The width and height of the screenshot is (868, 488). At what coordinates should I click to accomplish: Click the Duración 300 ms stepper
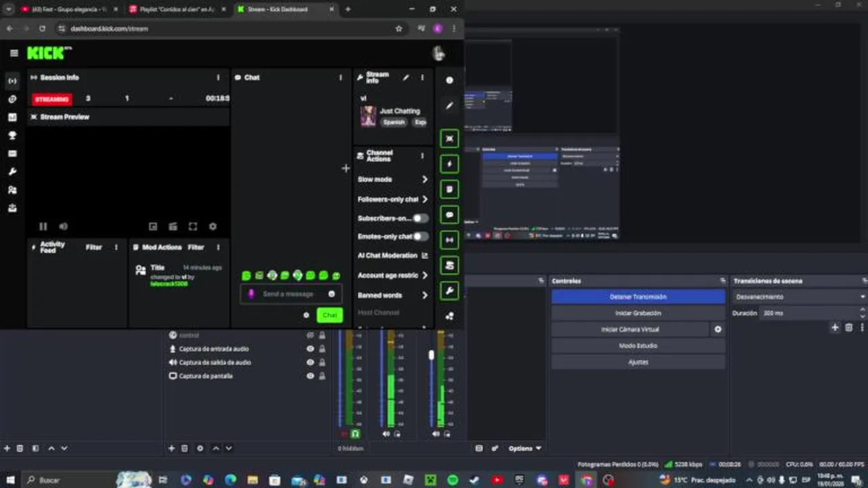[x=863, y=313]
